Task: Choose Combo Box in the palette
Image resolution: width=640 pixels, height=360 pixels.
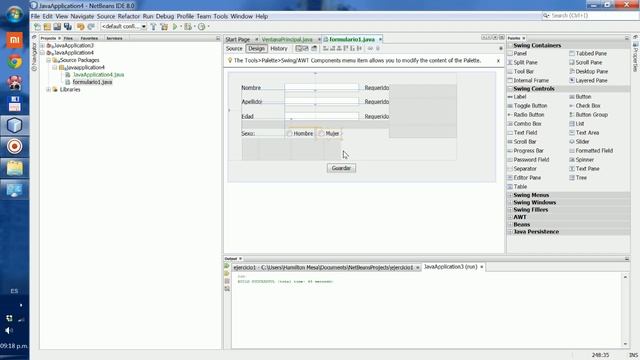Action: click(x=524, y=124)
